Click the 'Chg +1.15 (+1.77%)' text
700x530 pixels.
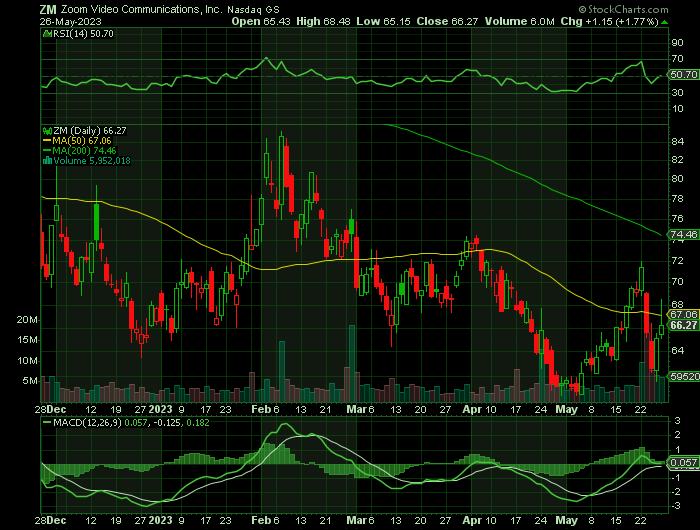[610, 21]
